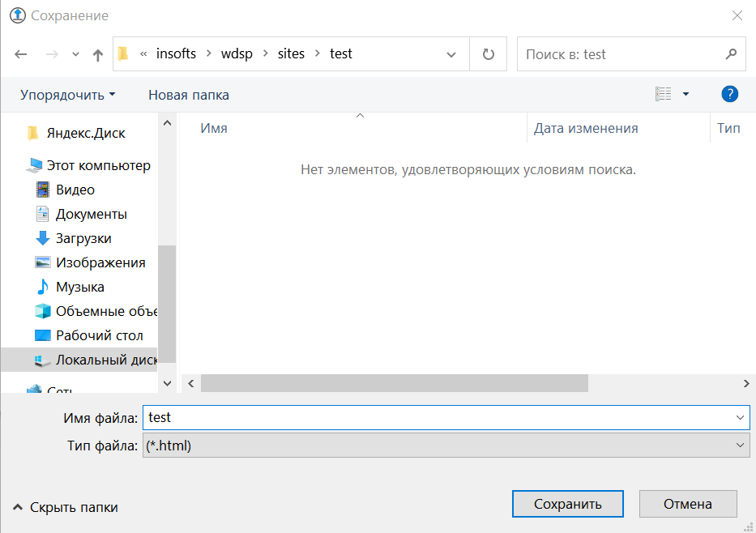Open the Упорядочить menu
The image size is (756, 533).
tap(68, 95)
